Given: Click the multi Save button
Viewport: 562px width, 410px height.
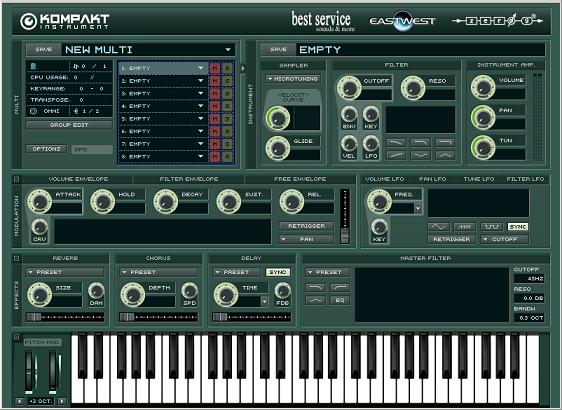Looking at the screenshot, I should (x=43, y=49).
